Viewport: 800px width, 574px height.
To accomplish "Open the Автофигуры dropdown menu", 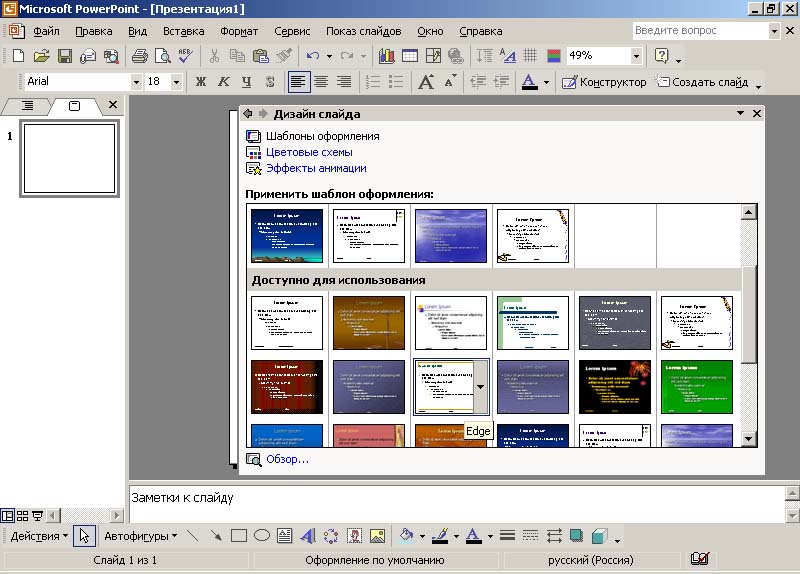I will pos(140,536).
